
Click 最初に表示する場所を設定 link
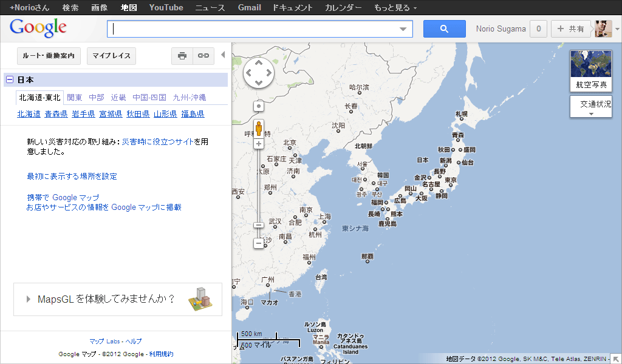click(x=72, y=177)
